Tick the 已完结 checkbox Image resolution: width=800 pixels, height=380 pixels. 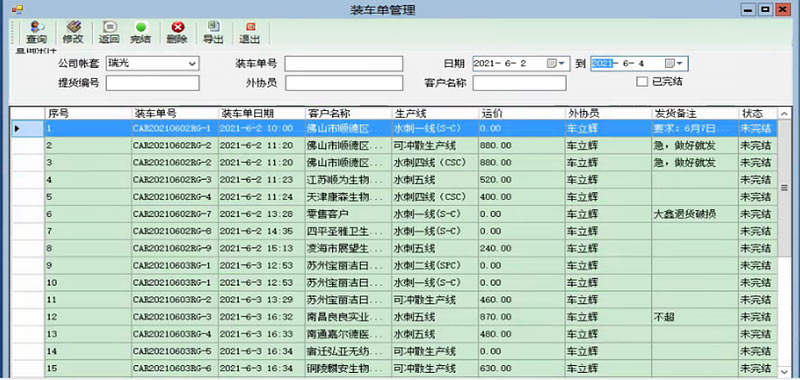[x=642, y=82]
